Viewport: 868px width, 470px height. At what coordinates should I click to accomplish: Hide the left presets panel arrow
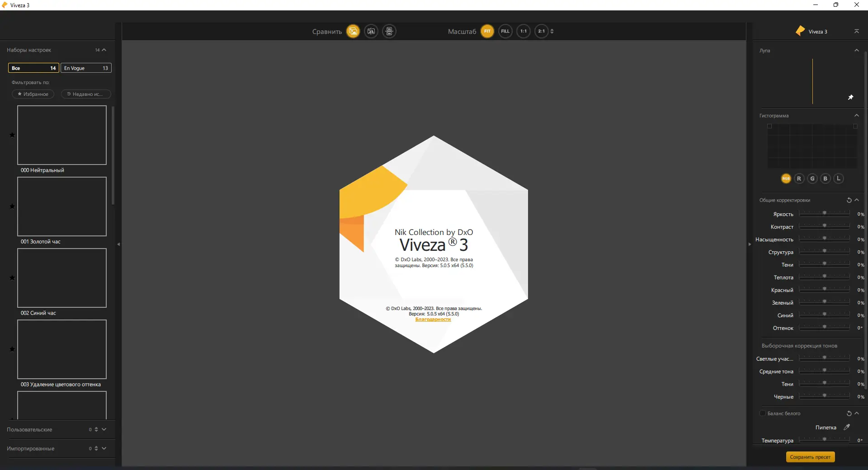click(118, 244)
